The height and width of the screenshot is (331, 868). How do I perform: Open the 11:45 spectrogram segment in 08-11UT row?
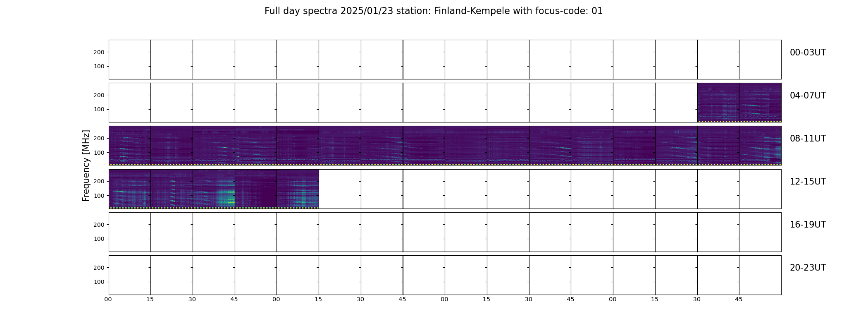(x=761, y=146)
